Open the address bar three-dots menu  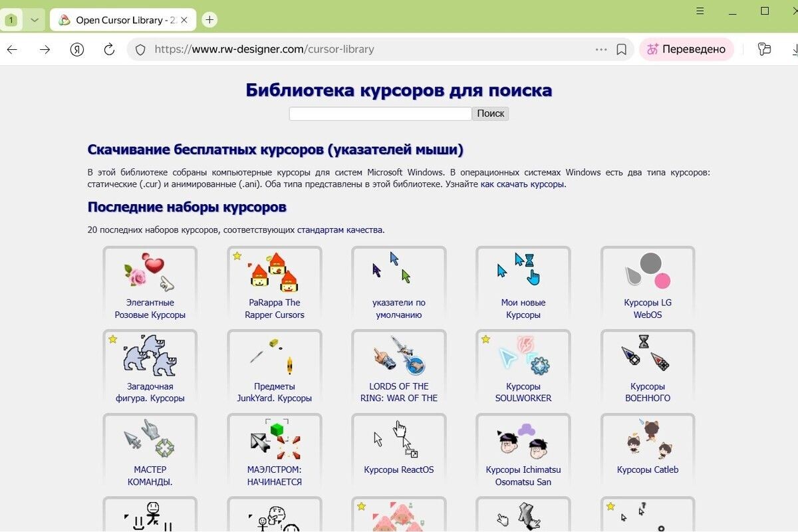pos(601,49)
